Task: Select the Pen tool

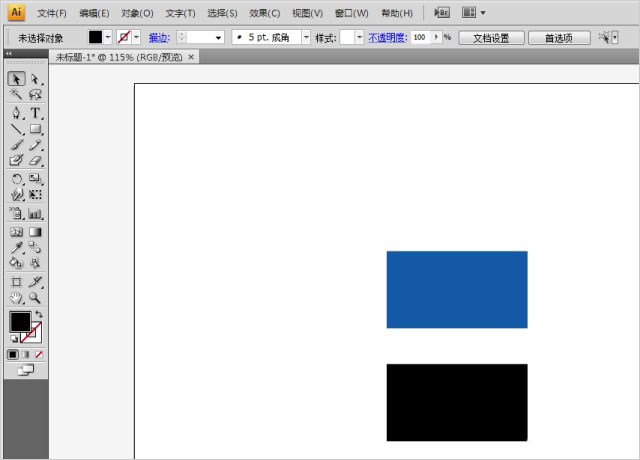Action: point(16,113)
